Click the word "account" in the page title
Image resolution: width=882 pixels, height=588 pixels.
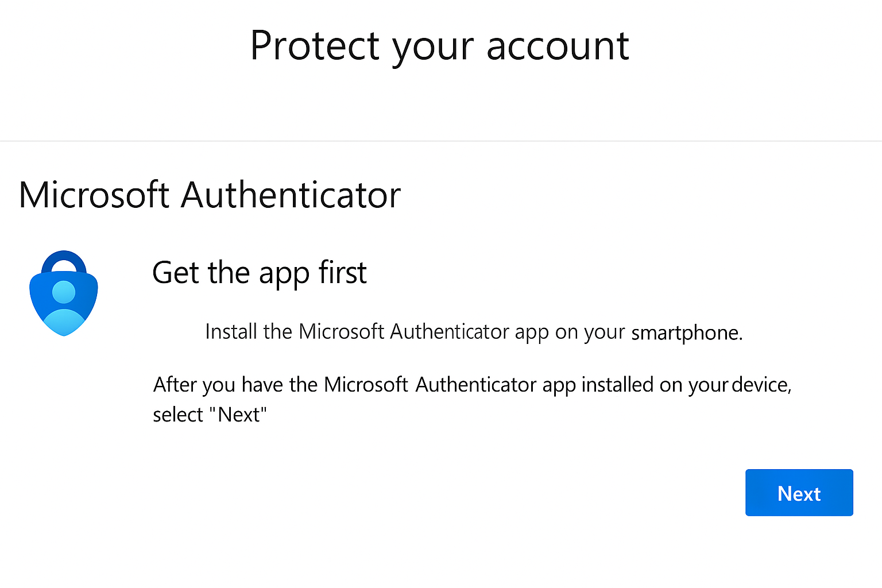coord(558,46)
